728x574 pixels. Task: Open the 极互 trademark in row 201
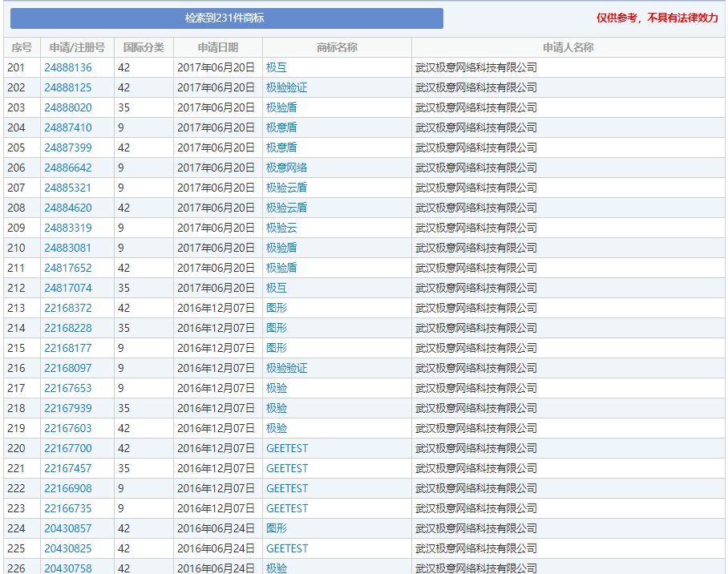277,68
